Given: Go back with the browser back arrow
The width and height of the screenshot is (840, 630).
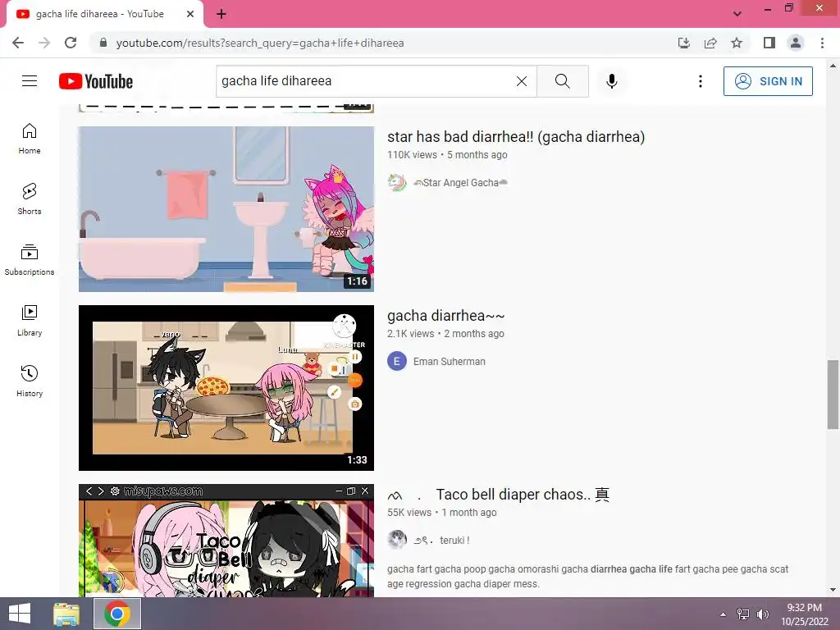Looking at the screenshot, I should [18, 43].
